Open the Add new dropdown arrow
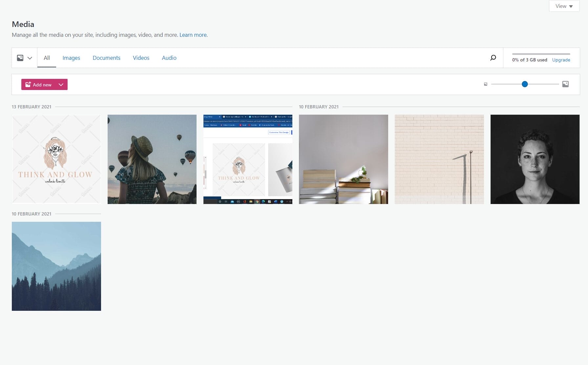Screen dimensions: 588x365 (x=61, y=84)
